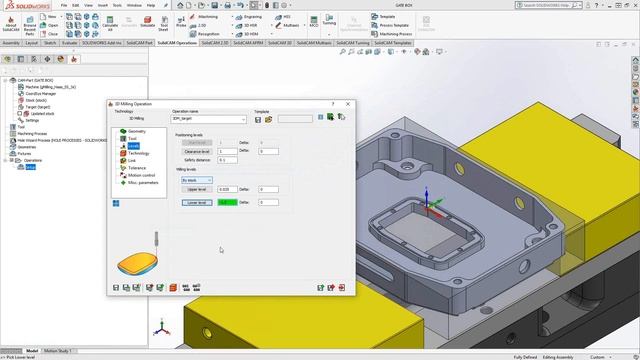Open the DisplayManager tab icon
Viewport: 640px width, 360px height.
tap(61, 59)
